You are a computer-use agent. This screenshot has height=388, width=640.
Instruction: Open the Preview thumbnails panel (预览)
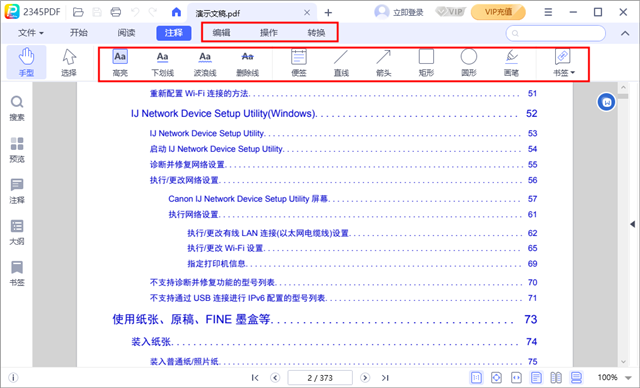(x=17, y=150)
